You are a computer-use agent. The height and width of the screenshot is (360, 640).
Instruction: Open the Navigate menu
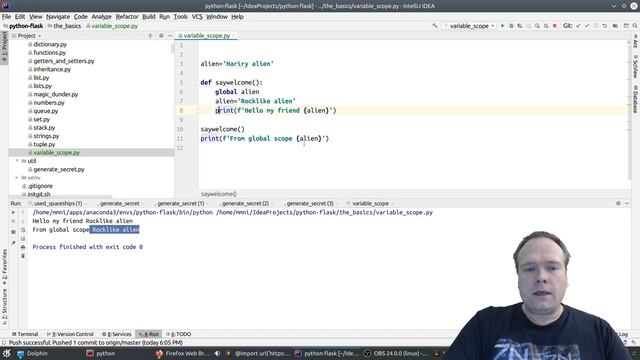[58, 17]
